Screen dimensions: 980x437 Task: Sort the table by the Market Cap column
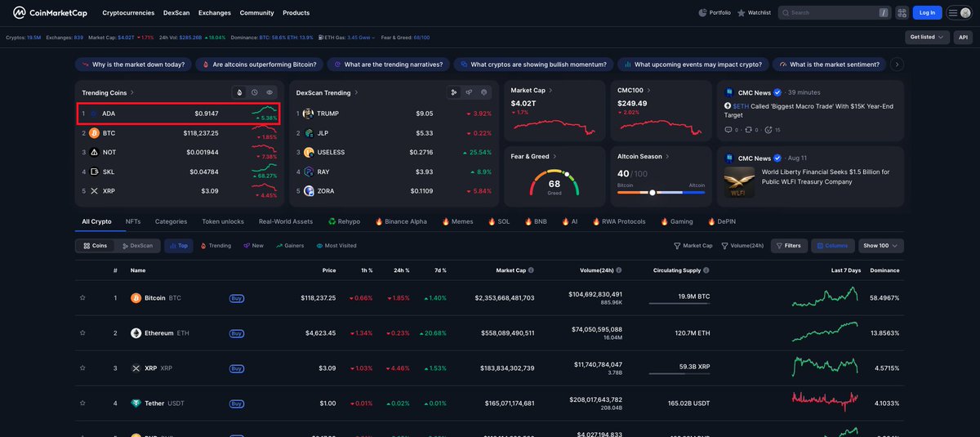510,270
